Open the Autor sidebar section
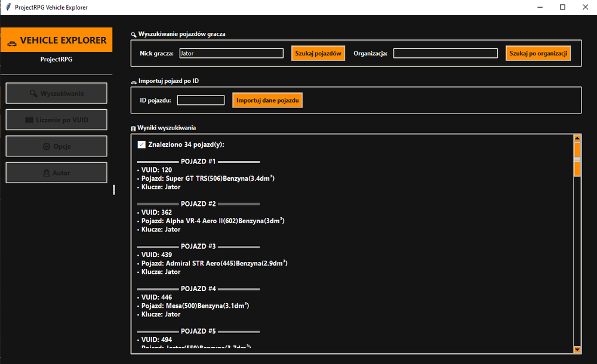 coord(56,173)
